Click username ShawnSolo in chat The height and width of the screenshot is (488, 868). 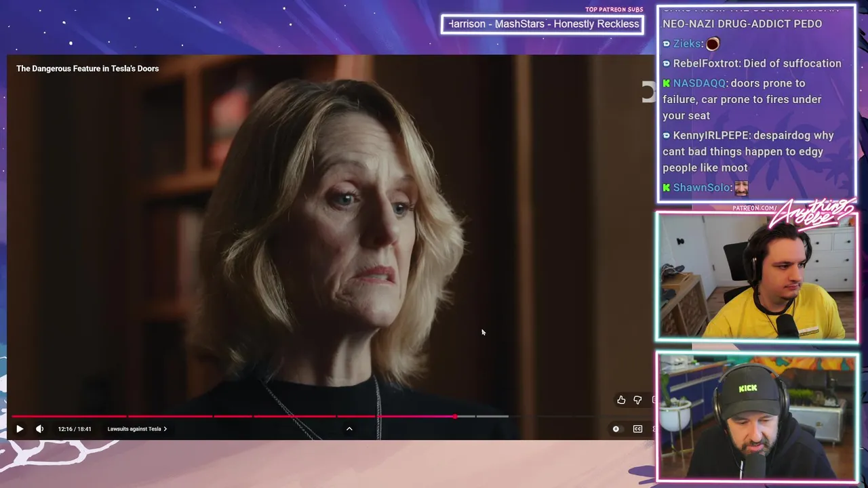pyautogui.click(x=701, y=187)
